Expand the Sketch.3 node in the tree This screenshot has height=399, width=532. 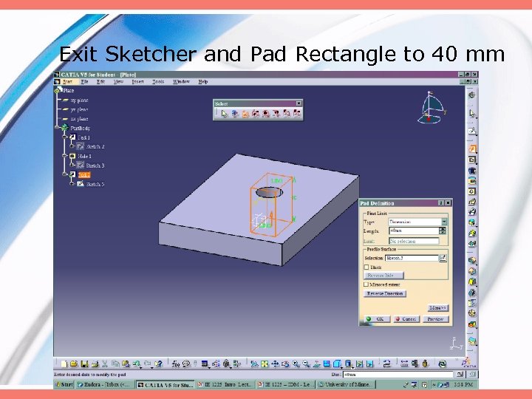tap(72, 166)
